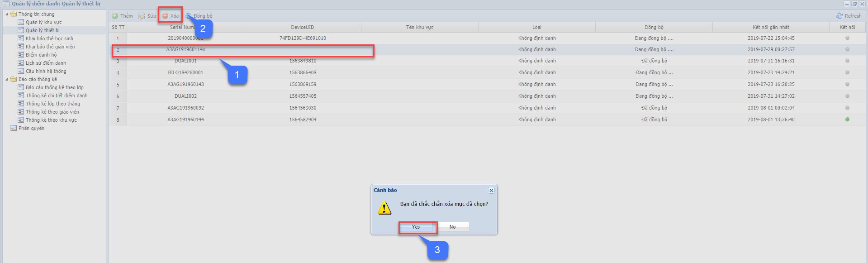Click the Phân quyền item icon
Screen dimensions: 868x263
click(13, 128)
